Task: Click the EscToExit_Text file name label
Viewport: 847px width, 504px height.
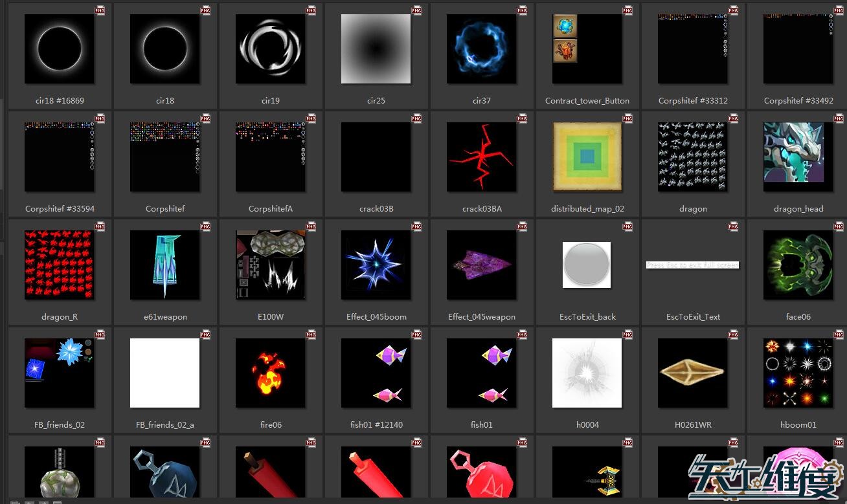Action: 693,317
